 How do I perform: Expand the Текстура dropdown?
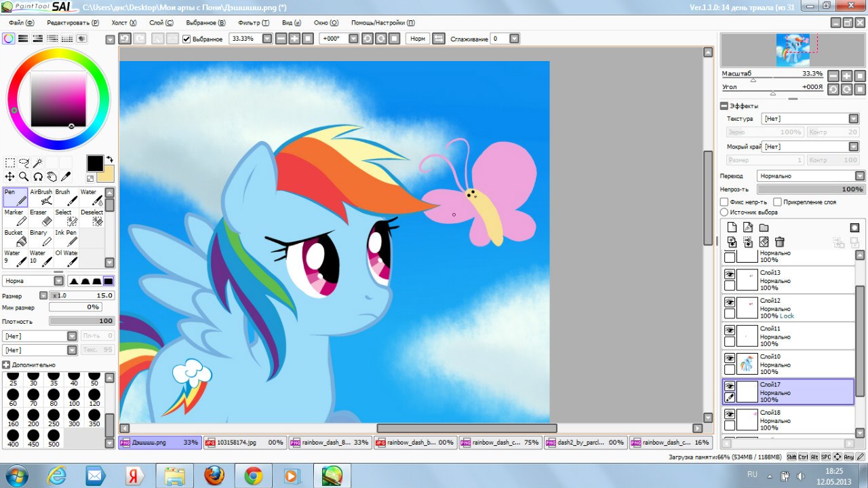click(811, 119)
